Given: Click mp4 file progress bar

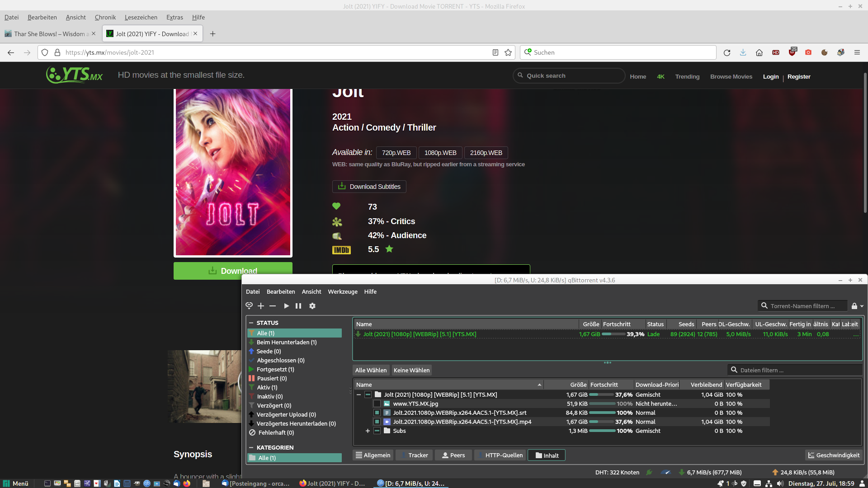Looking at the screenshot, I should (611, 422).
